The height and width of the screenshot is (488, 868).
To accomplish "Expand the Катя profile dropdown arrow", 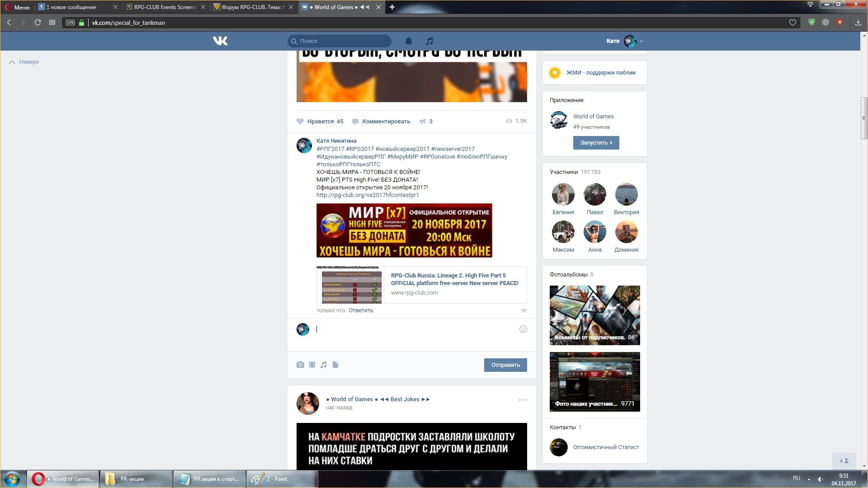I will pyautogui.click(x=642, y=42).
